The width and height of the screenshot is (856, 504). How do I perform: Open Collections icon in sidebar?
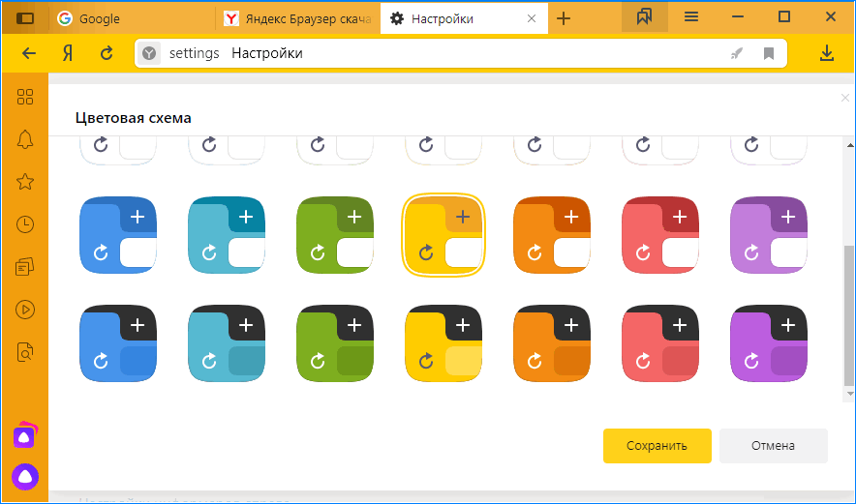(25, 267)
